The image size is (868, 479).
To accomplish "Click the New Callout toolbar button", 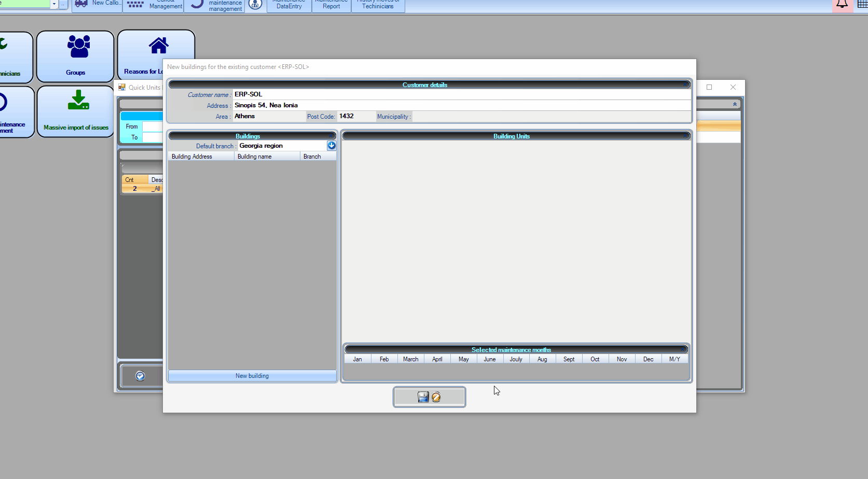I will click(x=97, y=4).
